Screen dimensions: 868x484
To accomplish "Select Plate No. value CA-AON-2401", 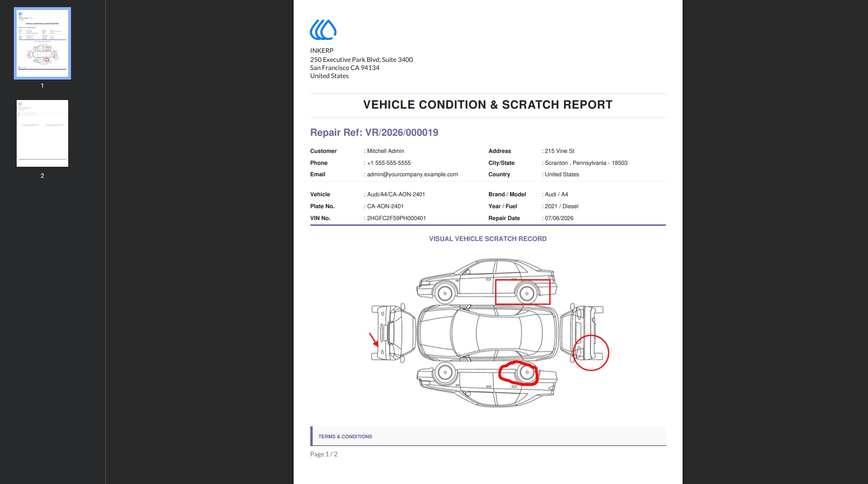I will tap(385, 206).
